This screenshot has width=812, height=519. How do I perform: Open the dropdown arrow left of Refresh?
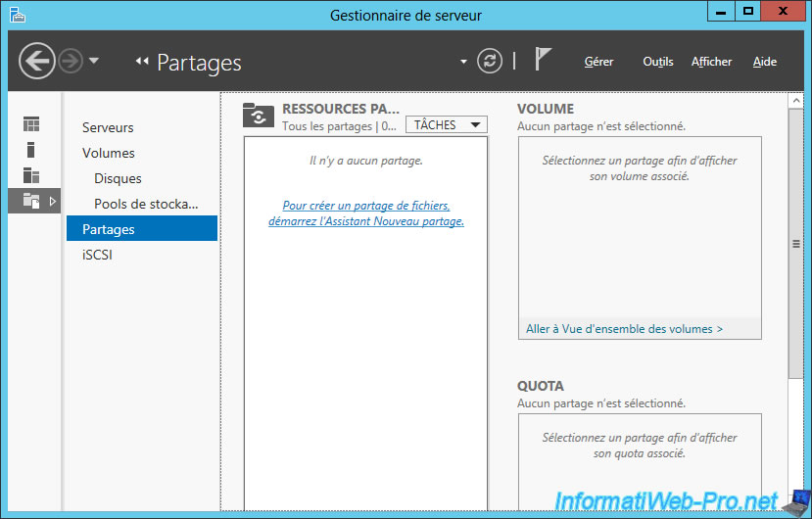tap(463, 62)
